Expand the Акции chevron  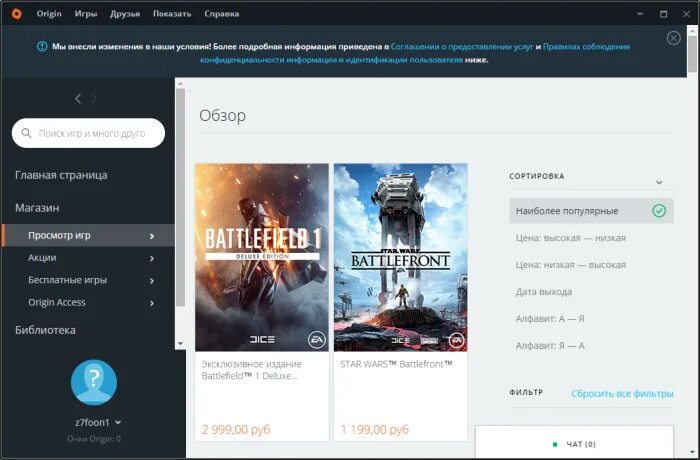(x=152, y=258)
